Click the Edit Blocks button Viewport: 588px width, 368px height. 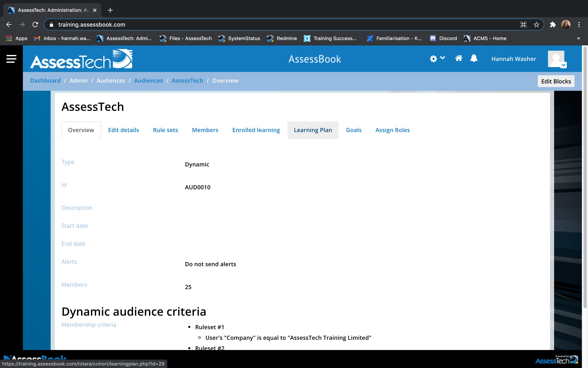point(556,81)
